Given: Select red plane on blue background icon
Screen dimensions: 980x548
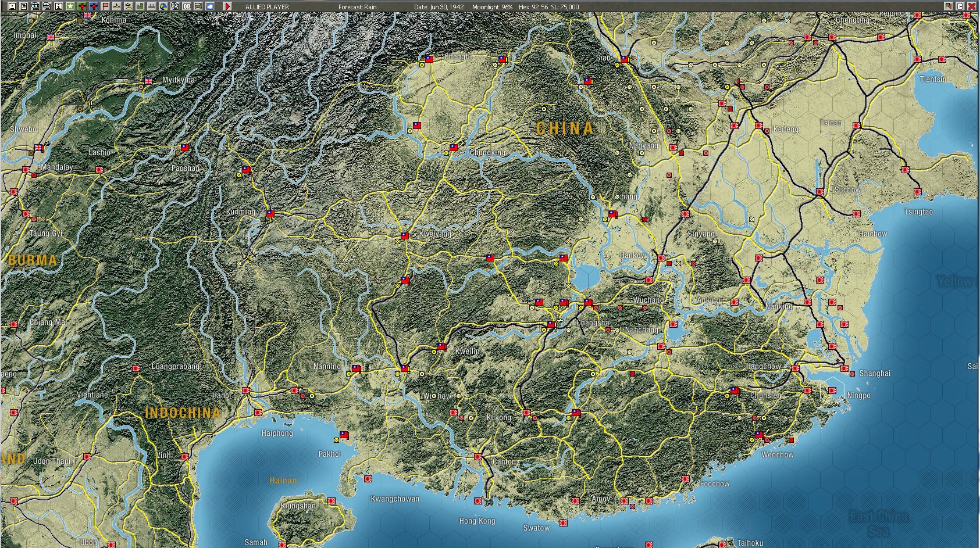Looking at the screenshot, I should click(x=94, y=6).
